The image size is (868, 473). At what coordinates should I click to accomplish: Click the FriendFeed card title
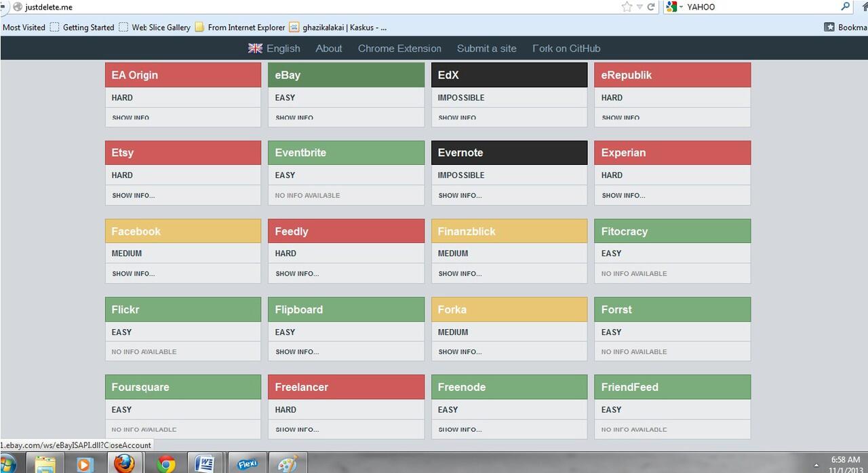click(630, 387)
